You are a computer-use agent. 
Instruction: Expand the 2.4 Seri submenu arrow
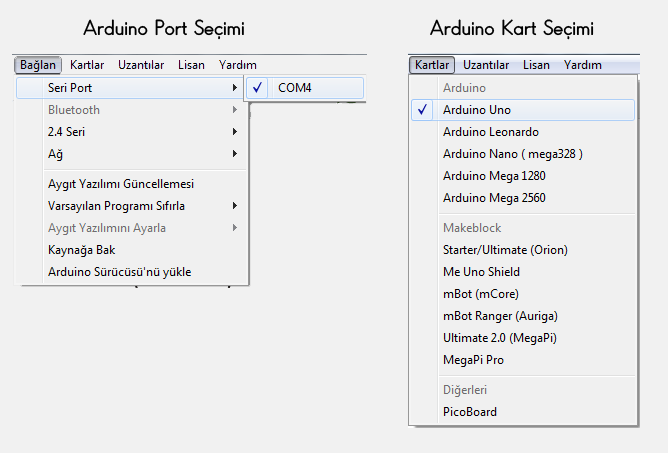(x=235, y=132)
